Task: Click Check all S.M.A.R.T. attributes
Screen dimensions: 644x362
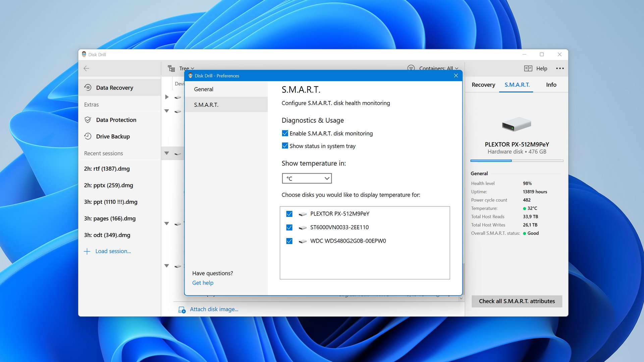Action: (x=517, y=301)
